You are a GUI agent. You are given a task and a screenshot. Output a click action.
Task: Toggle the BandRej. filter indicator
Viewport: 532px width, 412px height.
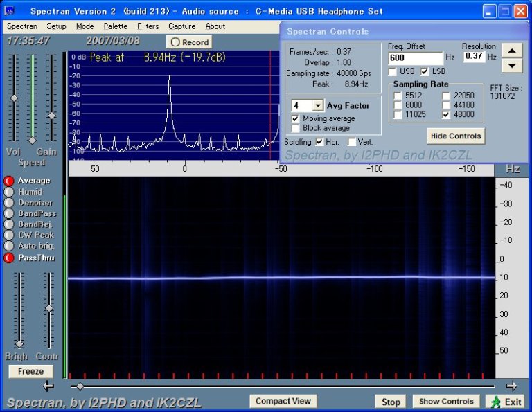pos(9,224)
